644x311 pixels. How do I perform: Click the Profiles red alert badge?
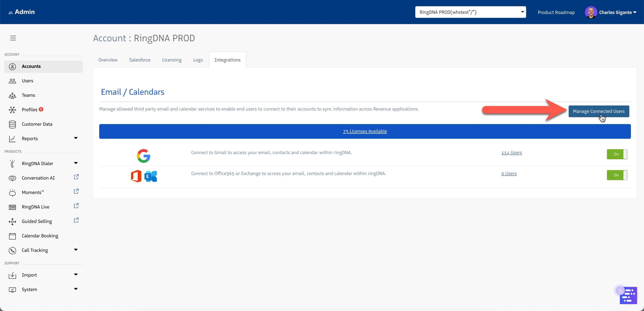click(x=41, y=109)
